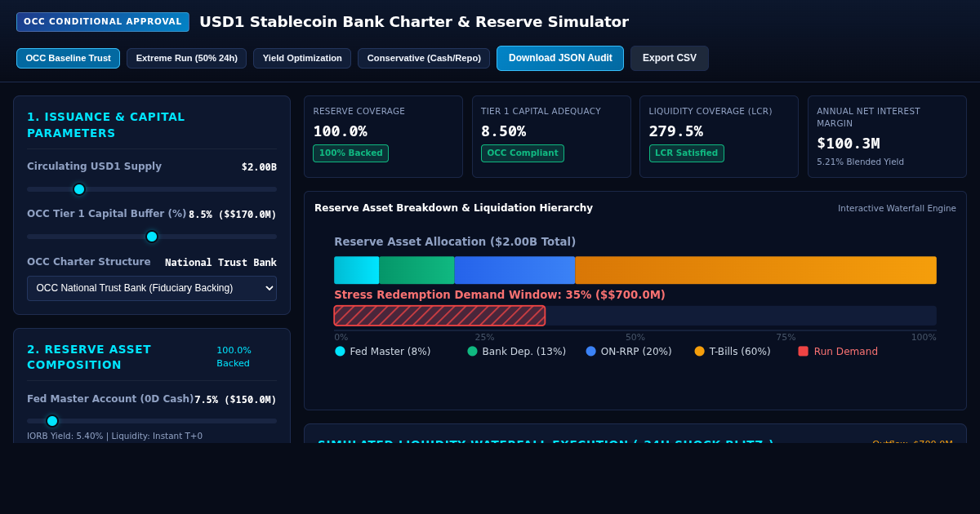Click the Run Demand legend square

pos(803,351)
